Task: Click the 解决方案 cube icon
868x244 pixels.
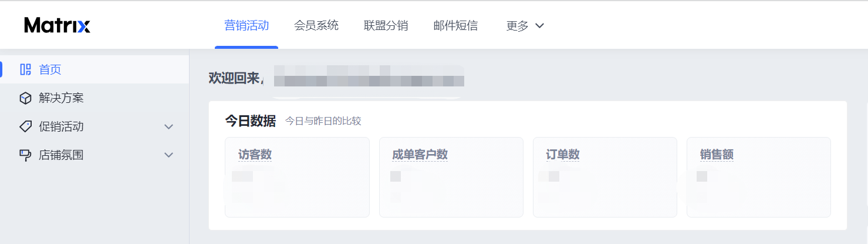Action: [x=25, y=98]
